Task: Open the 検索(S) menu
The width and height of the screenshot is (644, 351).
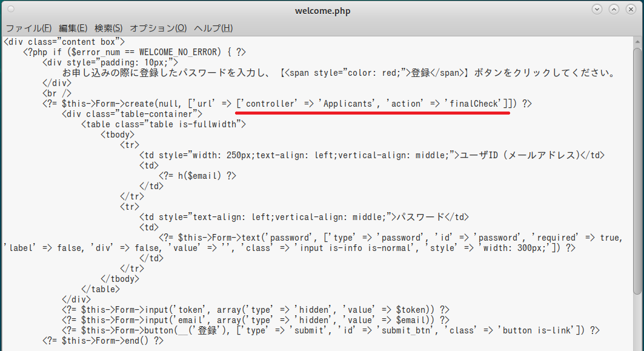Action: [x=108, y=28]
